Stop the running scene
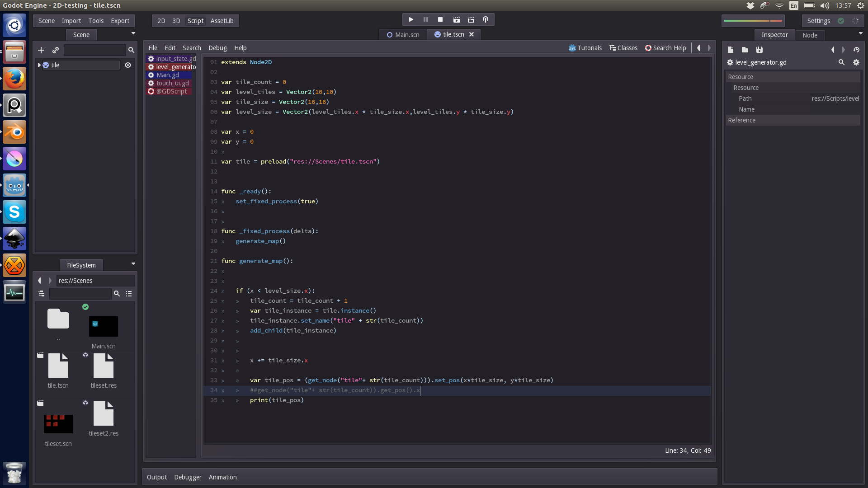Image resolution: width=868 pixels, height=488 pixels. [440, 20]
